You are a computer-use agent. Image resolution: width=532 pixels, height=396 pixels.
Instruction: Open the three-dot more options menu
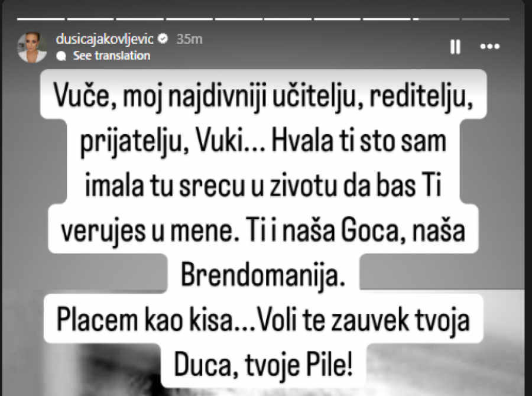(x=490, y=47)
